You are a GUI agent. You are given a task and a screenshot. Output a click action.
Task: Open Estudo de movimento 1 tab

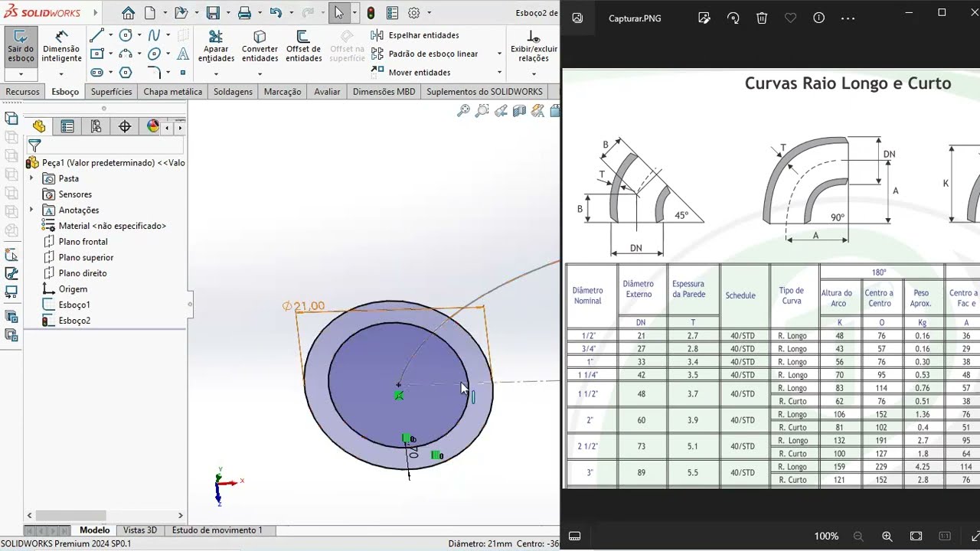pos(217,530)
